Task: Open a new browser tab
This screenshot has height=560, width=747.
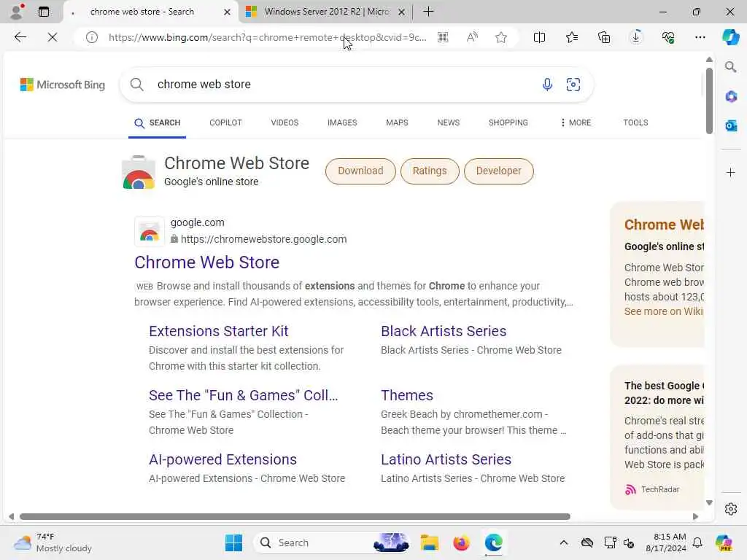Action: (428, 12)
